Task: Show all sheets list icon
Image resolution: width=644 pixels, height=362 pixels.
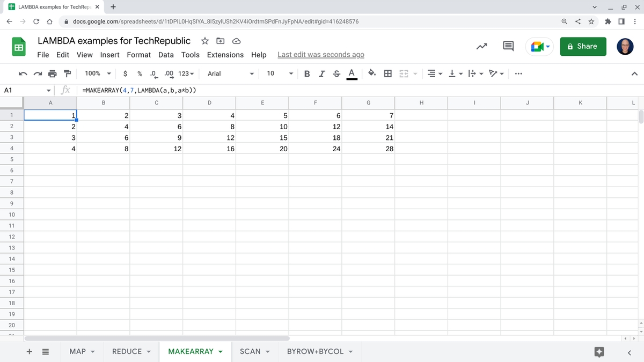Action: click(46, 352)
